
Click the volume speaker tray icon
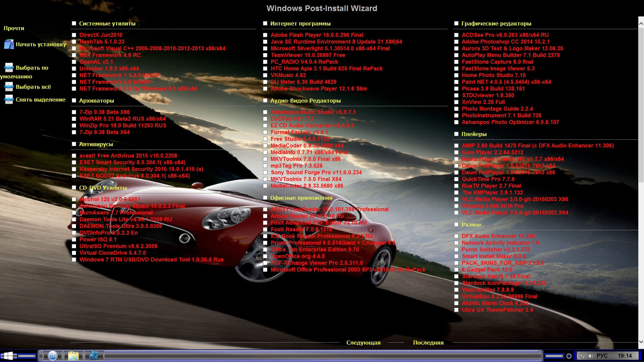pos(591,356)
